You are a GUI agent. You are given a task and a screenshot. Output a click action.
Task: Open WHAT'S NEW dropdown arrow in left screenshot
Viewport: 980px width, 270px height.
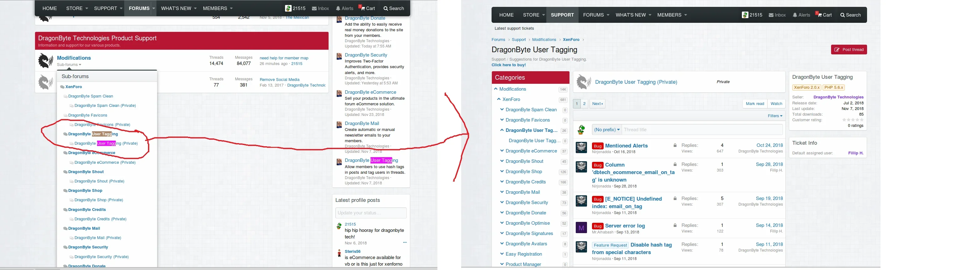point(195,8)
